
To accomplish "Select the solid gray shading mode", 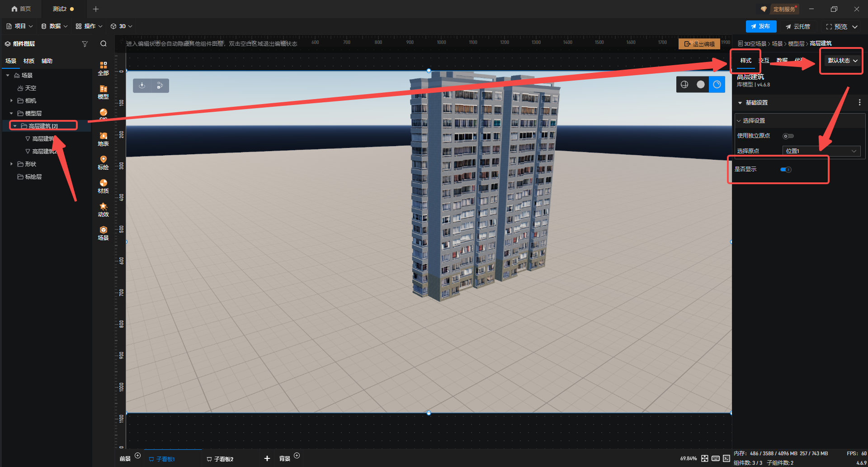I will [701, 85].
